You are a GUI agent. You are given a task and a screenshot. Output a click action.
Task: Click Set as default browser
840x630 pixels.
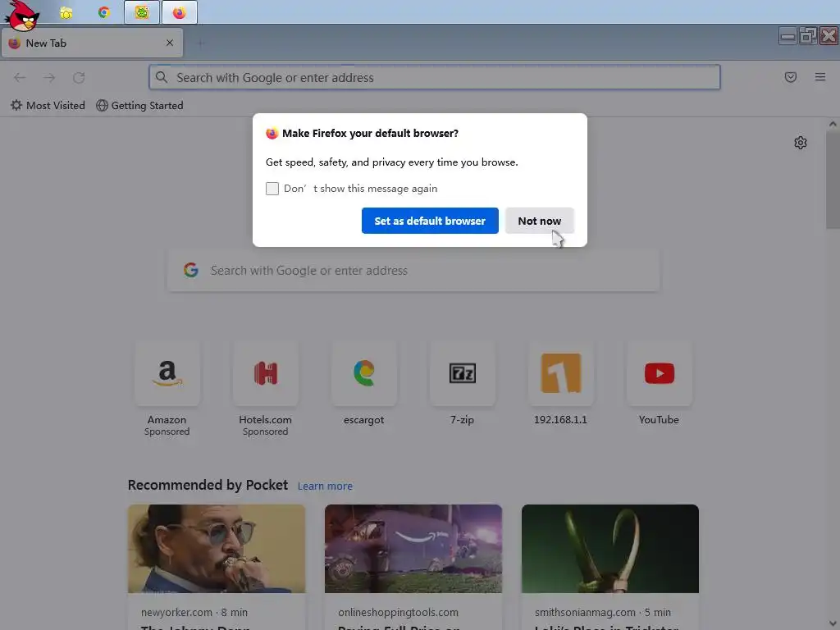pyautogui.click(x=430, y=221)
